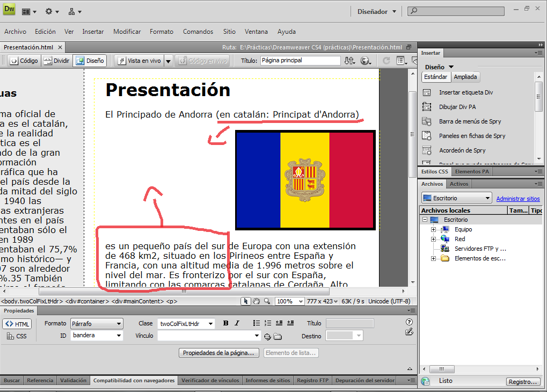
Task: Switch to Diseño view
Action: tap(90, 61)
